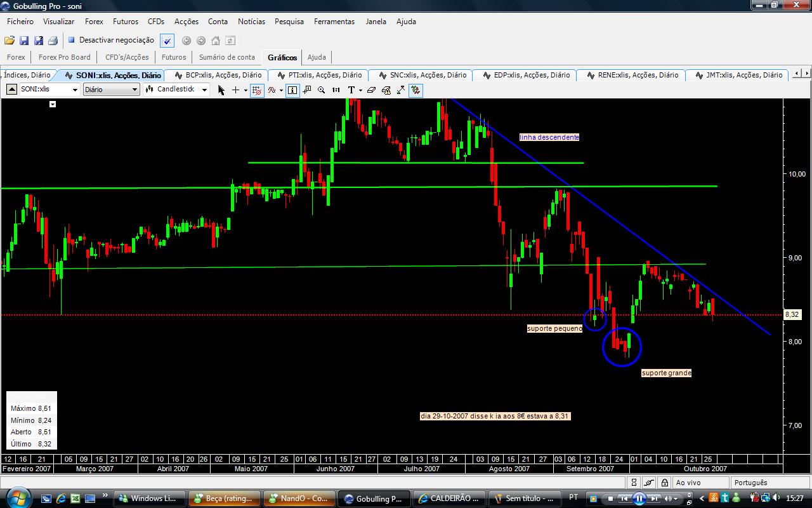
Task: Open the Janela menu
Action: coord(376,22)
